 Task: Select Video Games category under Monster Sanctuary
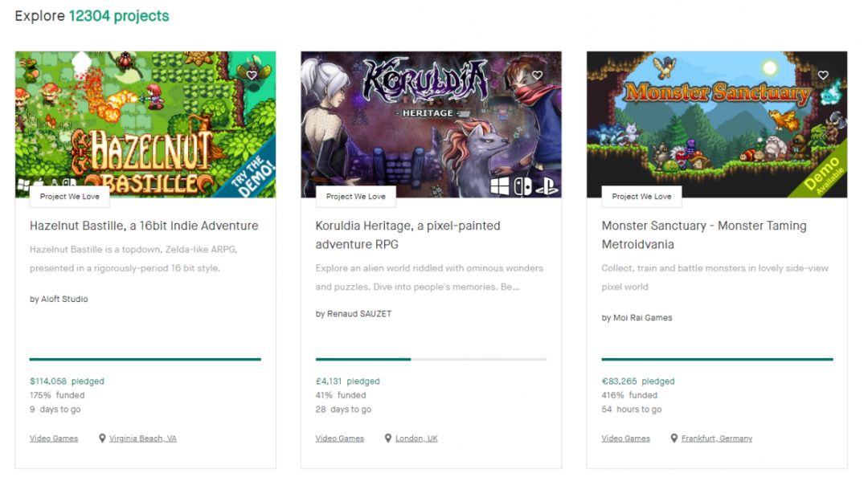tap(625, 438)
